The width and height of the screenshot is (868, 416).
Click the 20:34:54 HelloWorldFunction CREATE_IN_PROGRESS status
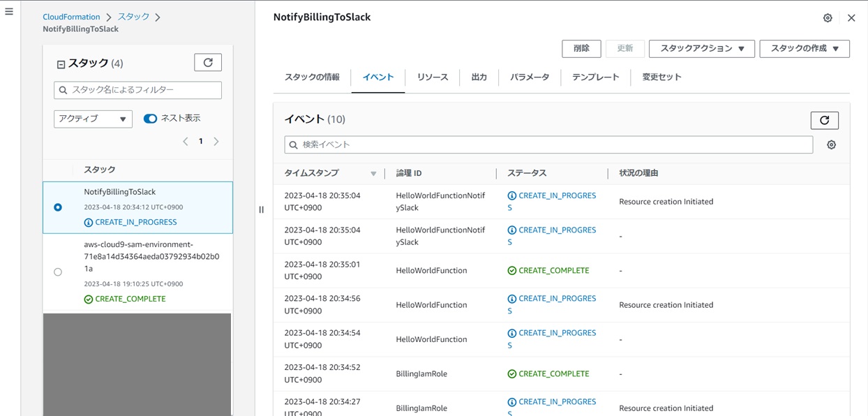(x=552, y=339)
